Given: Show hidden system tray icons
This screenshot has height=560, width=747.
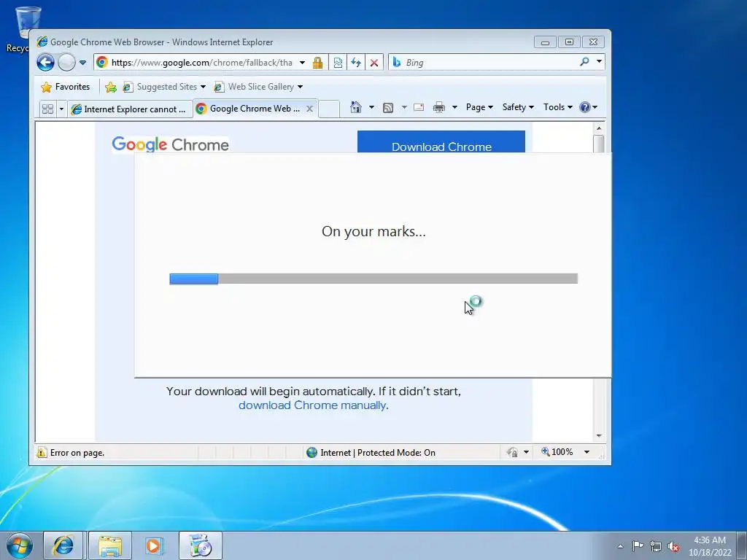Looking at the screenshot, I should pyautogui.click(x=620, y=546).
